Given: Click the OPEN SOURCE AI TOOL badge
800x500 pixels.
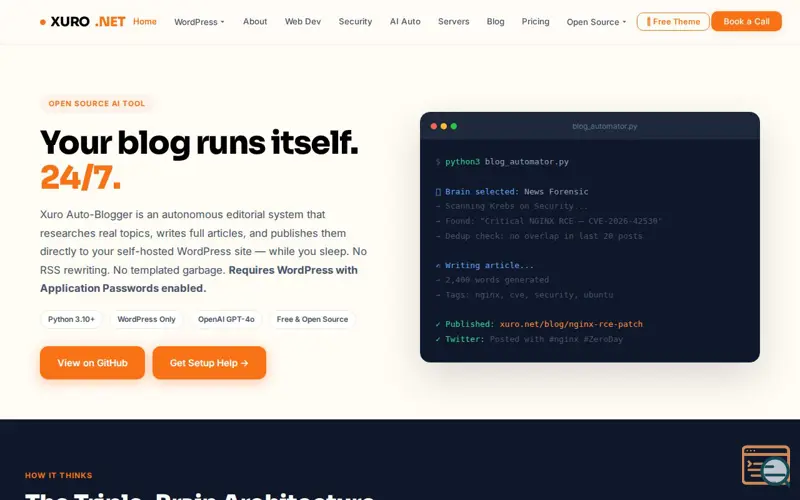Looking at the screenshot, I should pyautogui.click(x=96, y=104).
